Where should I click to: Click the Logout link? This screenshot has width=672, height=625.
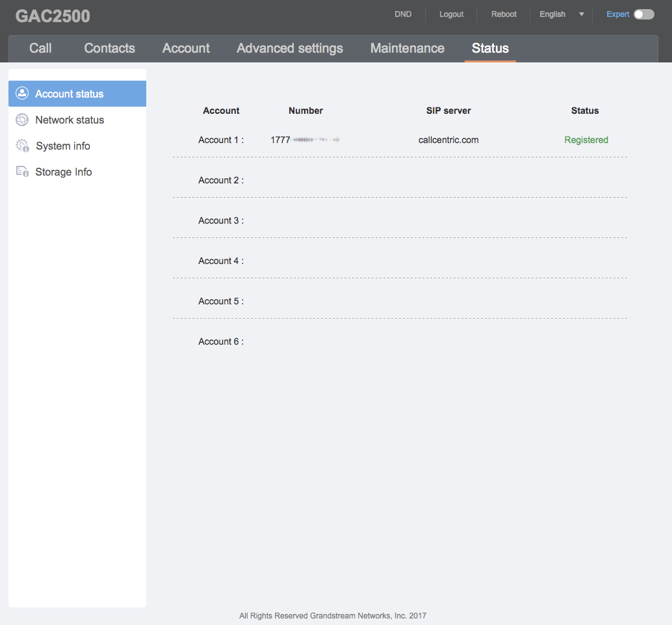[x=451, y=14]
